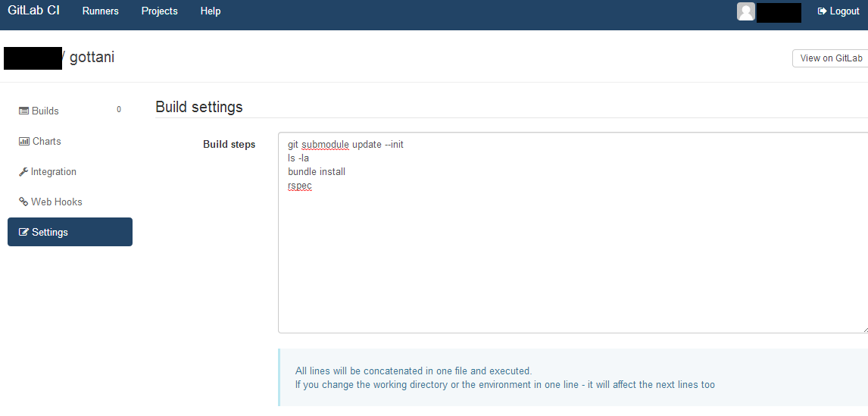Click the Logout arrow icon
The height and width of the screenshot is (416, 868).
tap(822, 11)
